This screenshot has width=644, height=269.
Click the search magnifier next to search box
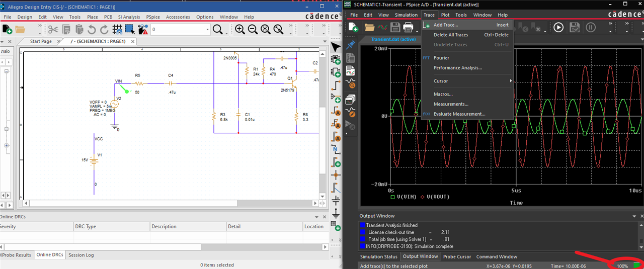click(217, 30)
